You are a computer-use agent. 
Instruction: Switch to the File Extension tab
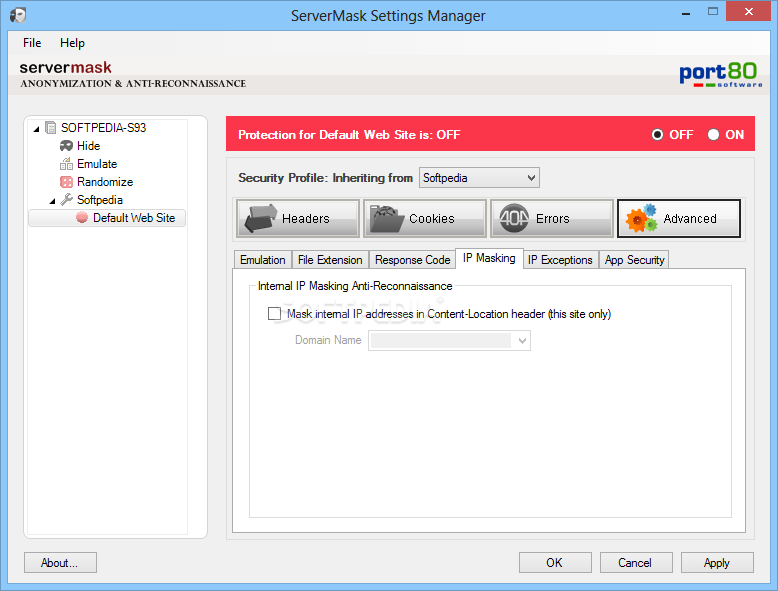[330, 260]
